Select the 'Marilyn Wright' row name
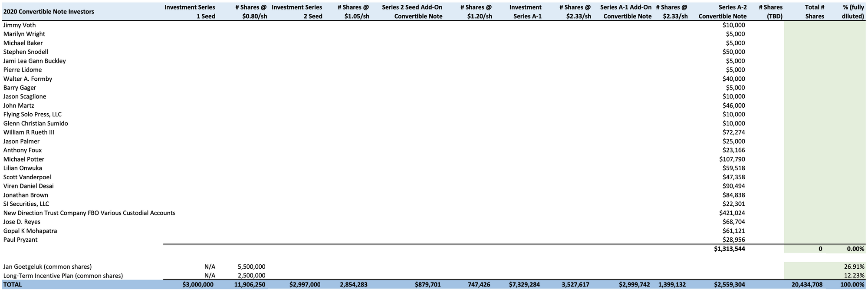This screenshot has height=293, width=868. click(24, 34)
